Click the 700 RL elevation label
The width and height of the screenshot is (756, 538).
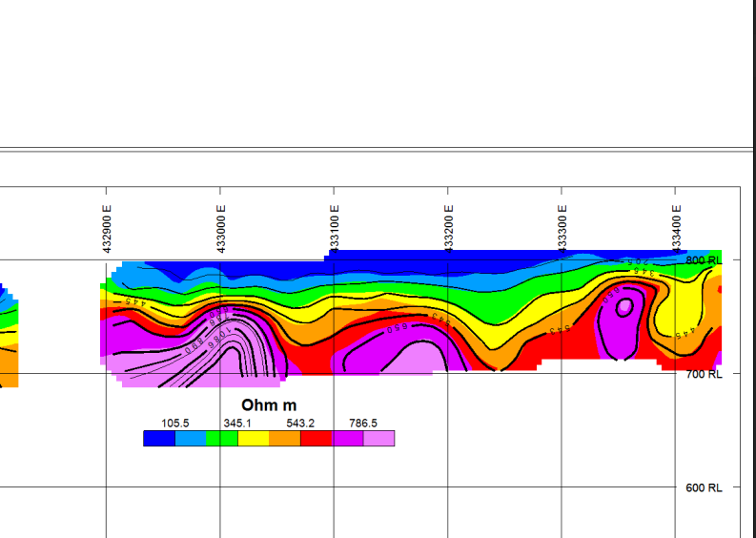coord(704,374)
